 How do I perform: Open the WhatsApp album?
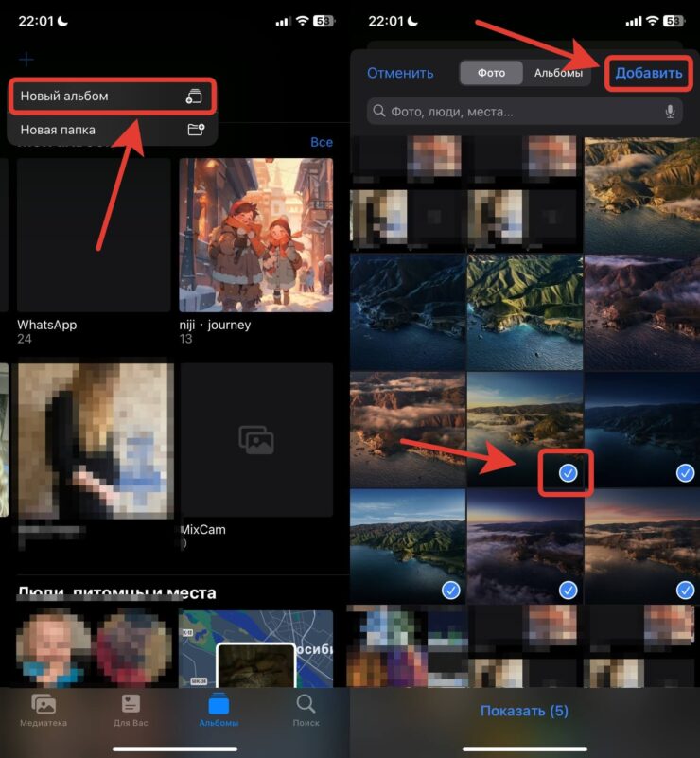coord(94,235)
